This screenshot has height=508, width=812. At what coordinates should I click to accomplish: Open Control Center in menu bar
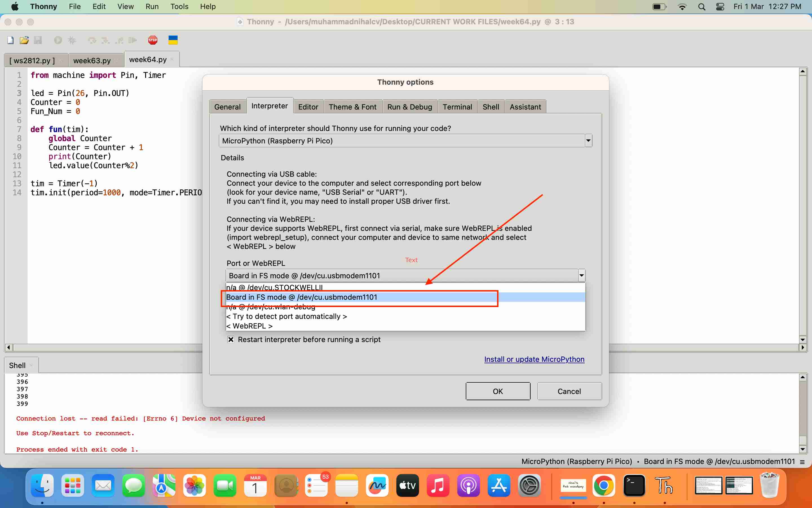click(x=720, y=7)
